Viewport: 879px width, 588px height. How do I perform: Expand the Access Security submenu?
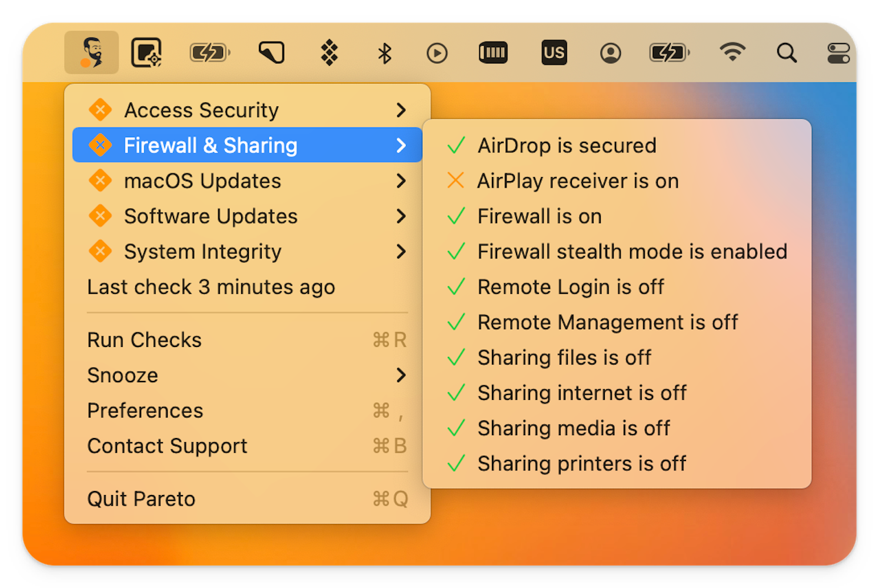201,110
